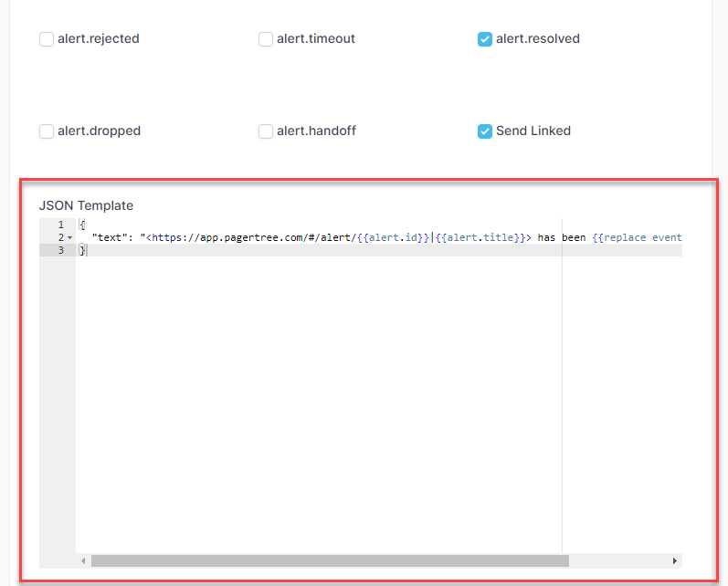Tick the alert.dropped checkbox
The height and width of the screenshot is (586, 728).
click(47, 131)
